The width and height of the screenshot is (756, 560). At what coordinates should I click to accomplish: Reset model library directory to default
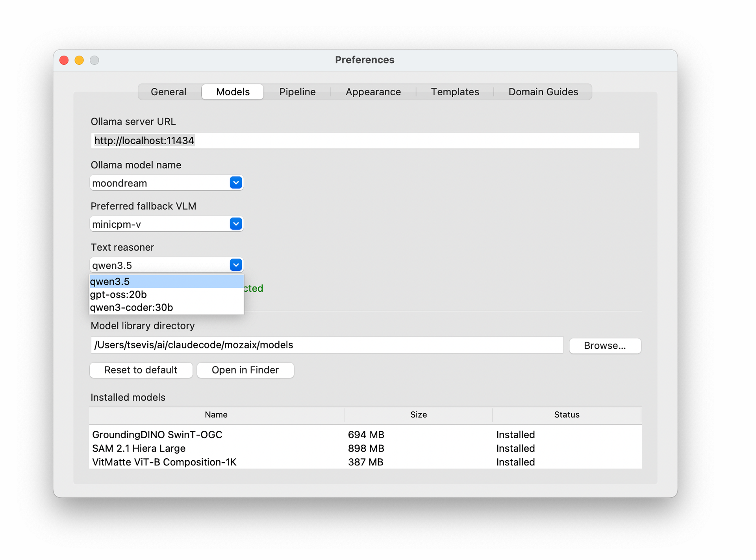tap(141, 370)
